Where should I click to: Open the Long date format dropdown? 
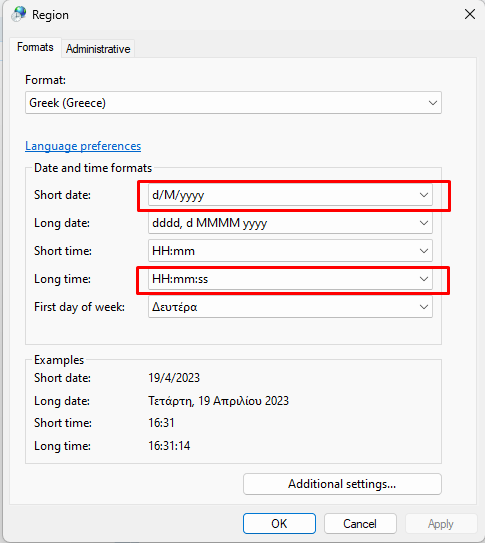click(x=290, y=223)
